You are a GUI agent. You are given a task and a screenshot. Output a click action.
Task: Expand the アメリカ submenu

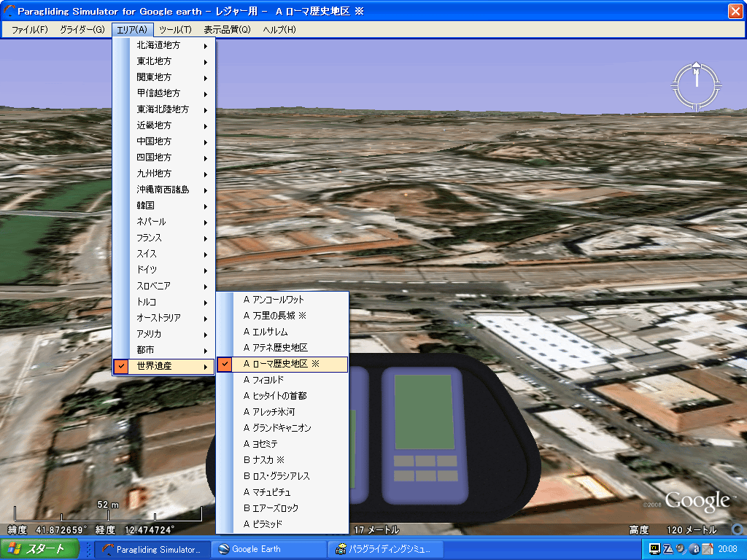click(164, 334)
